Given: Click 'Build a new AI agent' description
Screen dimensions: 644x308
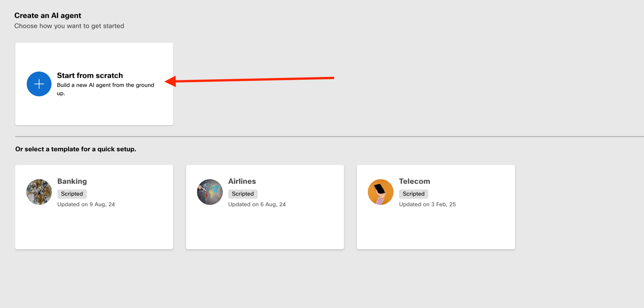Looking at the screenshot, I should point(105,89).
